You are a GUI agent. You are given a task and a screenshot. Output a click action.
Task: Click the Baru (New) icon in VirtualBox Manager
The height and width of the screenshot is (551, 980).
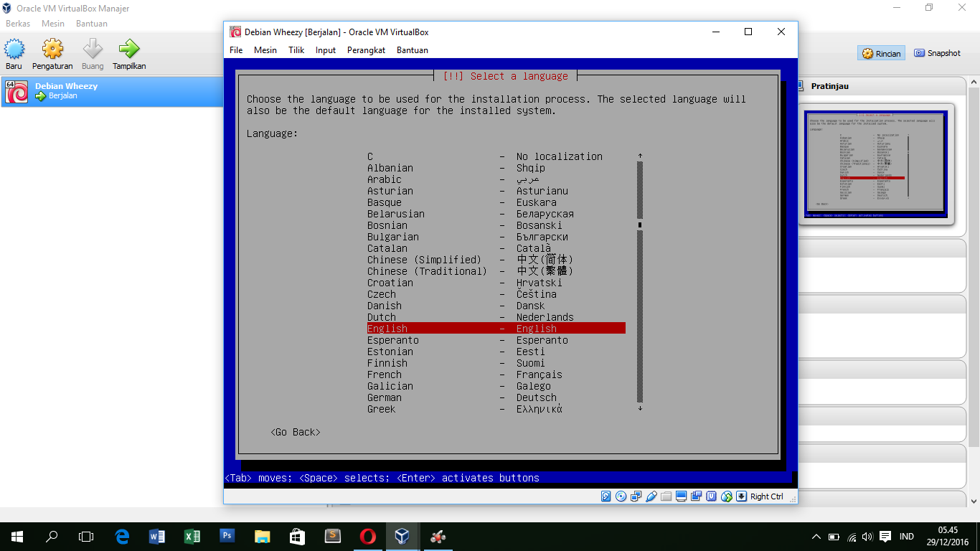coord(14,54)
